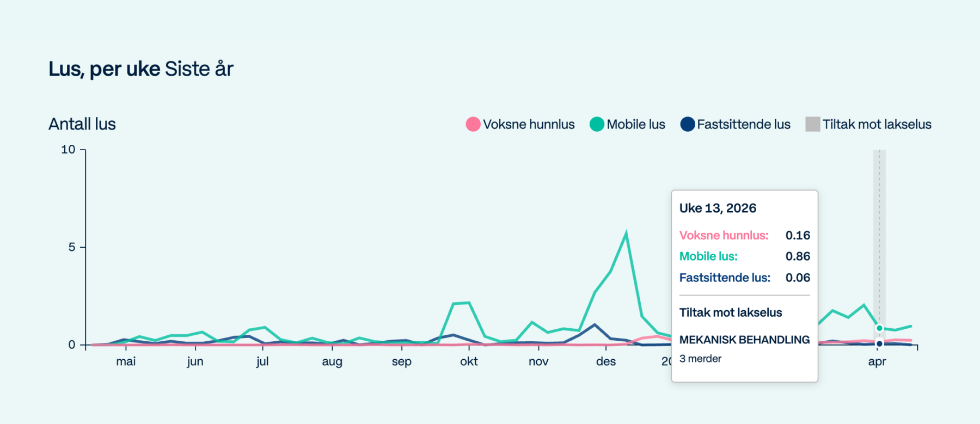Click the okt month label on the x-axis
Image resolution: width=980 pixels, height=424 pixels.
tap(469, 361)
